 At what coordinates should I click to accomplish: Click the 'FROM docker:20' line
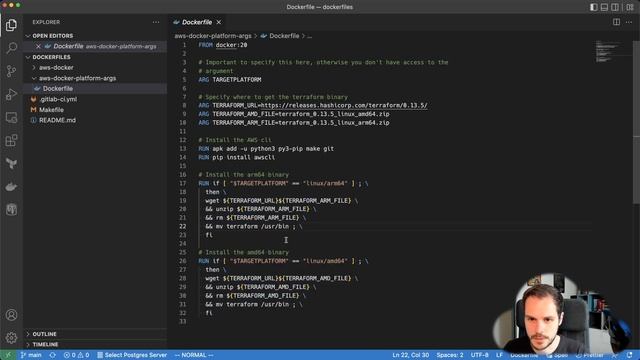pyautogui.click(x=223, y=45)
